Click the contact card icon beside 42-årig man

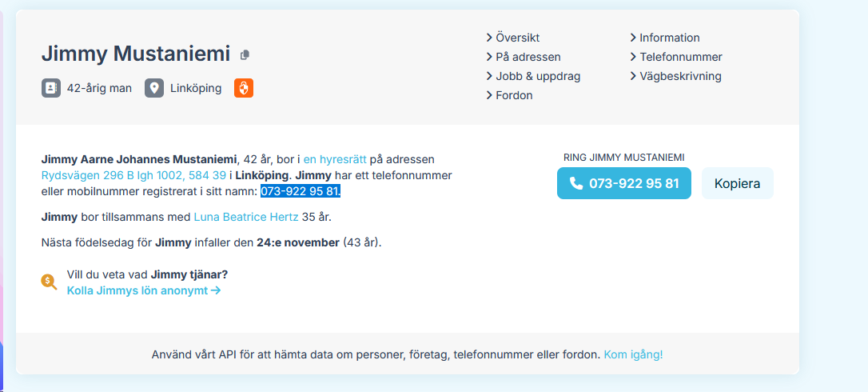click(51, 88)
